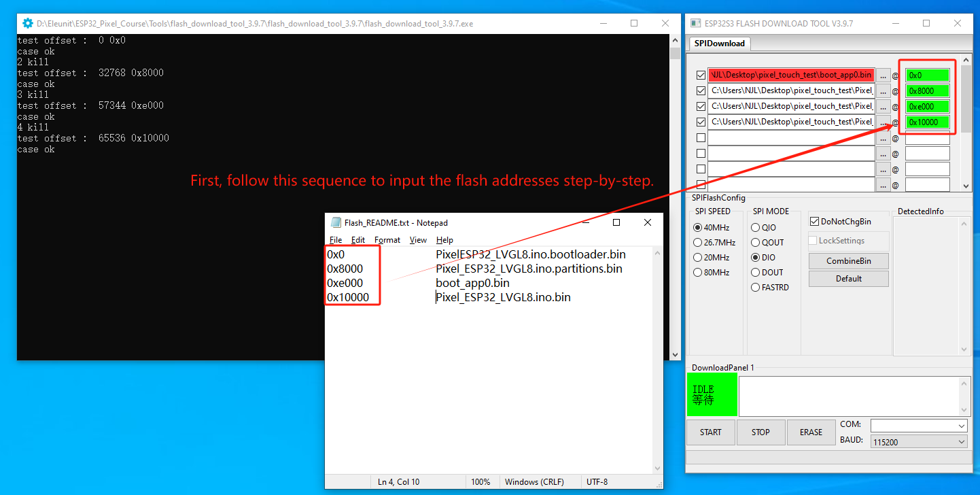Click the START button

[711, 432]
